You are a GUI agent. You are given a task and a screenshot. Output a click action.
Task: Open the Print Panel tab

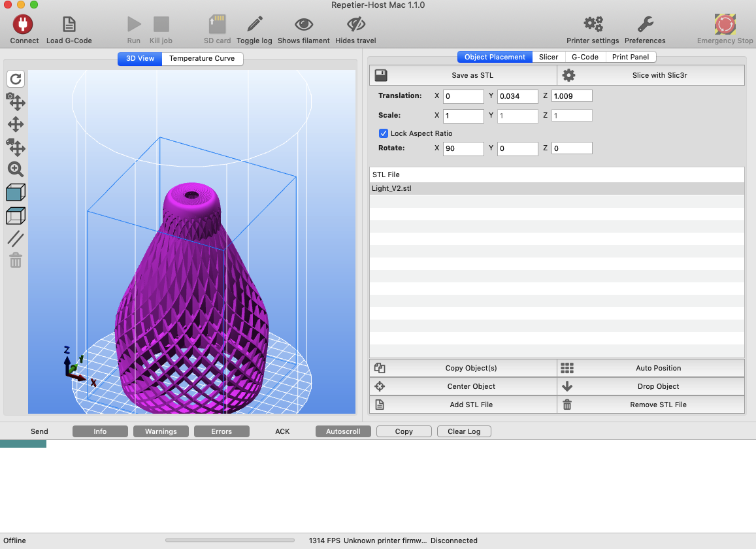(631, 57)
